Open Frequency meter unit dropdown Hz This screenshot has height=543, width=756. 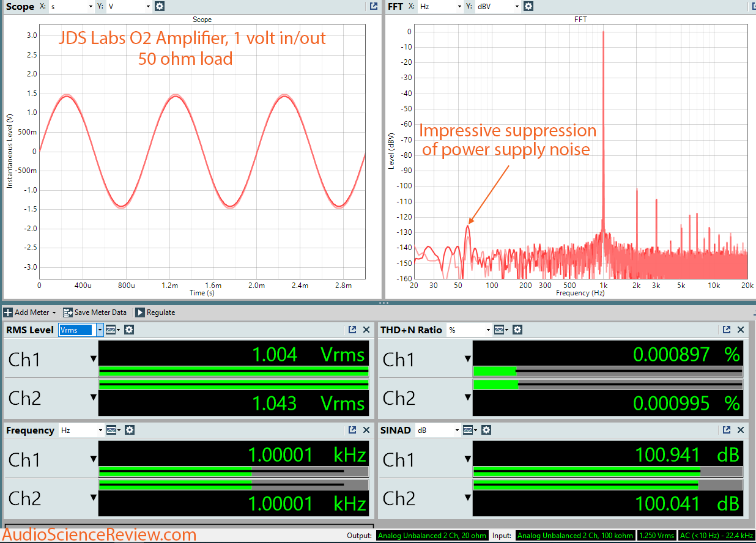[x=81, y=430]
